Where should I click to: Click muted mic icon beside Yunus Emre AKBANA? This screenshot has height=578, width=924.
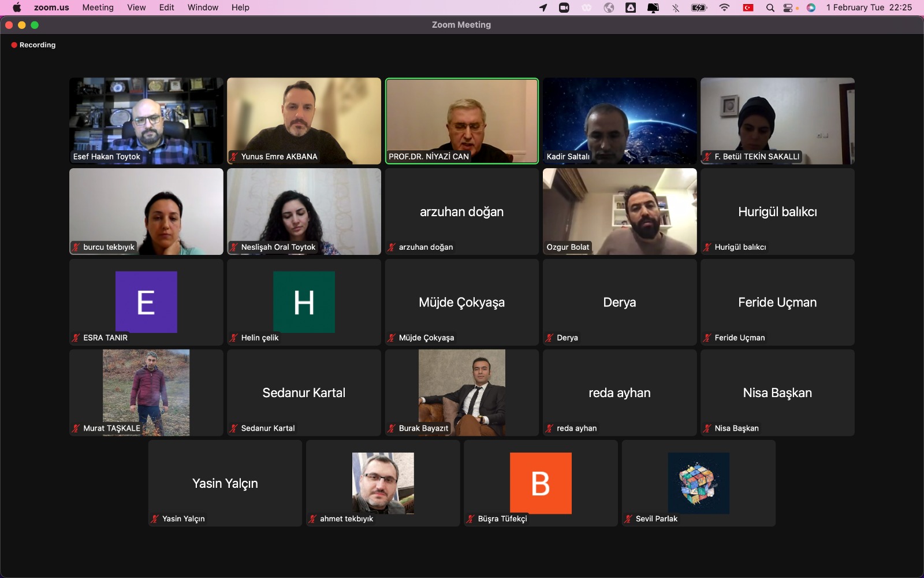click(x=234, y=157)
